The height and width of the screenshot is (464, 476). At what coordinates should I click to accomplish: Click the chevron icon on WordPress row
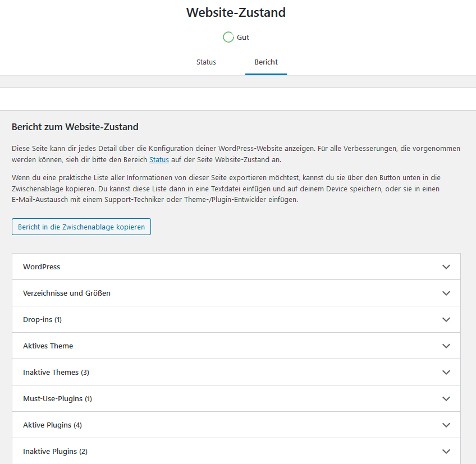446,267
